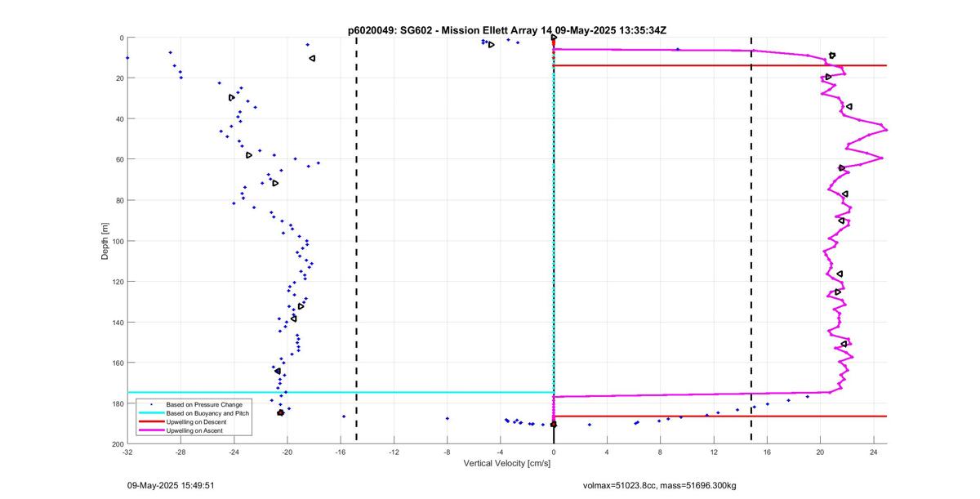Click the blue dot sample in the legend
The height and width of the screenshot is (499, 980).
pyautogui.click(x=149, y=405)
